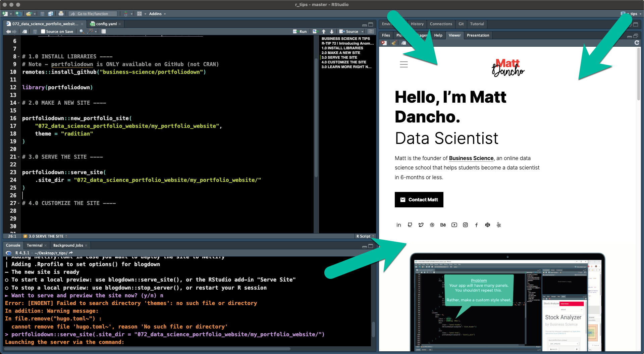Open the Instagram social icon
Viewport: 644px width, 354px height.
point(465,225)
